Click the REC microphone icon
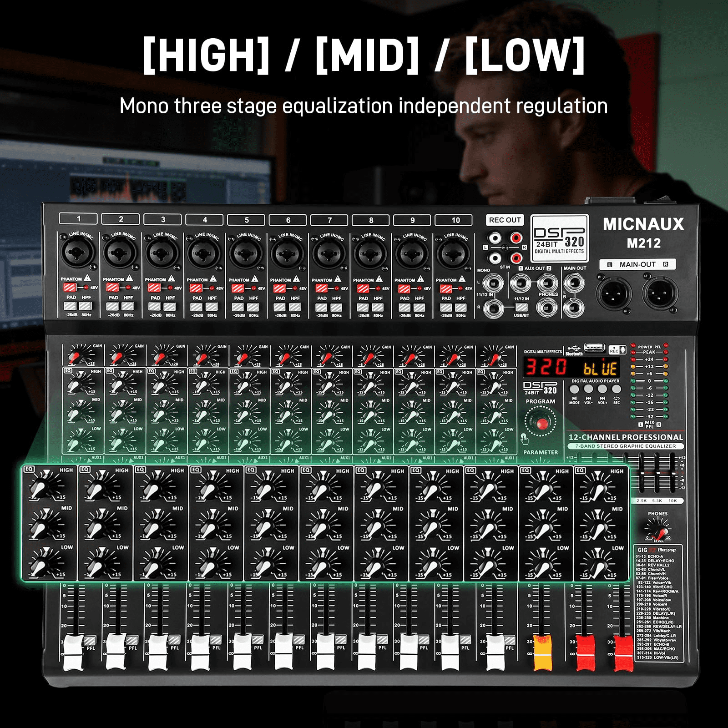The width and height of the screenshot is (728, 728). (x=618, y=349)
